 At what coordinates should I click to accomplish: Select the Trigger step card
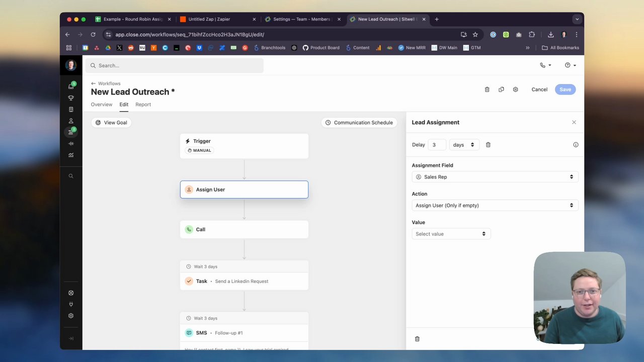(244, 146)
